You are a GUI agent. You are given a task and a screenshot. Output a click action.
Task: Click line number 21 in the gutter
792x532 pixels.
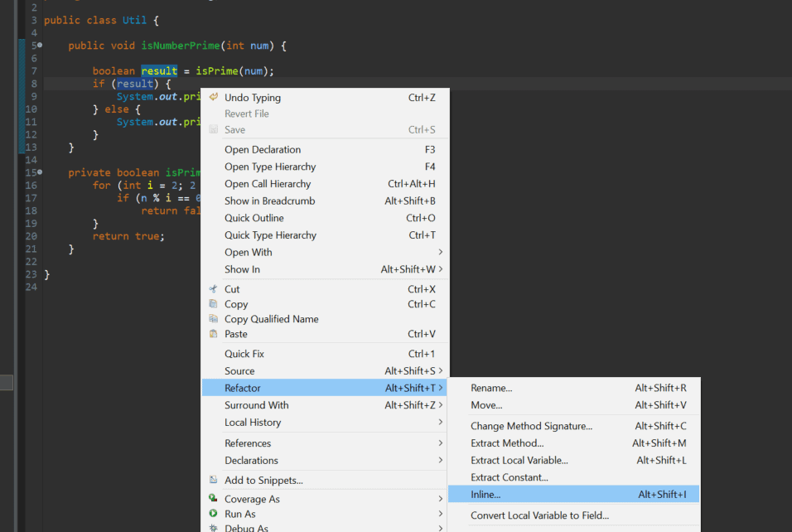(31, 249)
